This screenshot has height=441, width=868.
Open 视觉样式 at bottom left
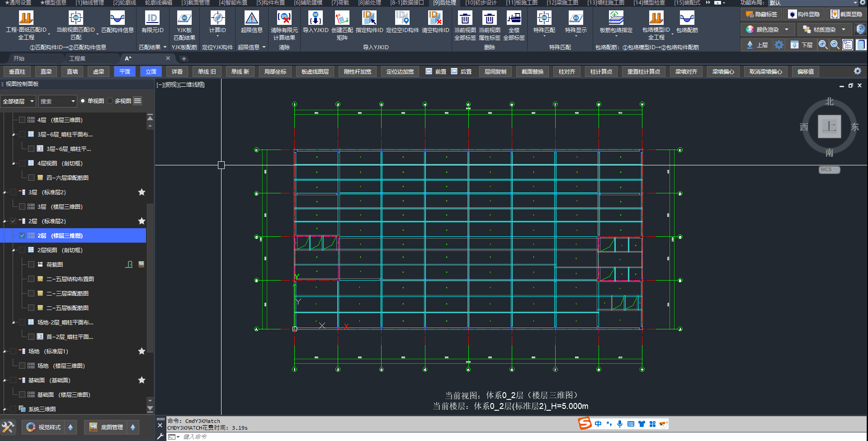click(x=44, y=427)
